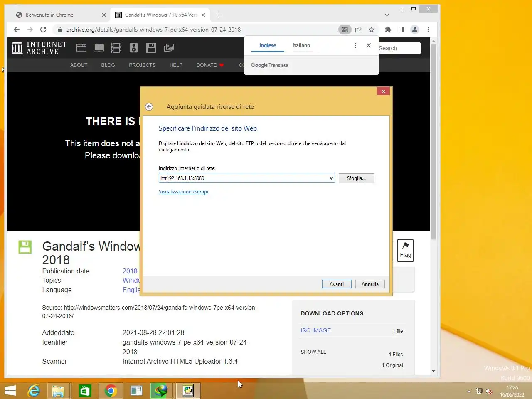
Task: Close the Benvenuto in Chrome tab
Action: pyautogui.click(x=104, y=15)
